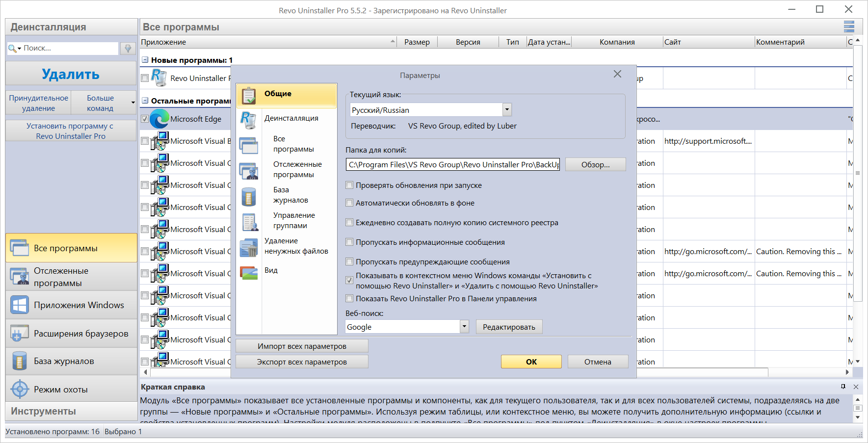The height and width of the screenshot is (443, 868).
Task: Open the http://support.microsoft... link
Action: coord(708,141)
